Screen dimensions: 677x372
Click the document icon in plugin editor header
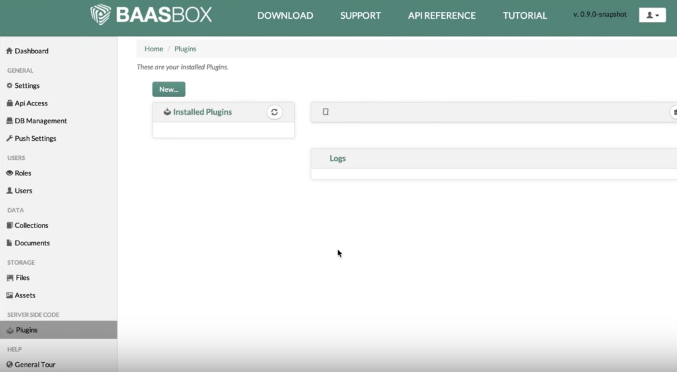[326, 112]
